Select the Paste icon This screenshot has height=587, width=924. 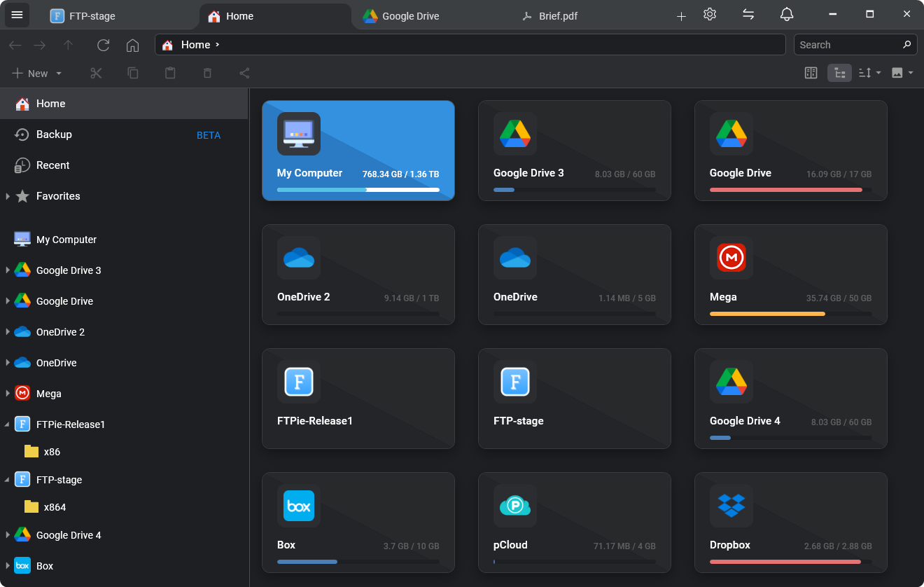coord(170,73)
